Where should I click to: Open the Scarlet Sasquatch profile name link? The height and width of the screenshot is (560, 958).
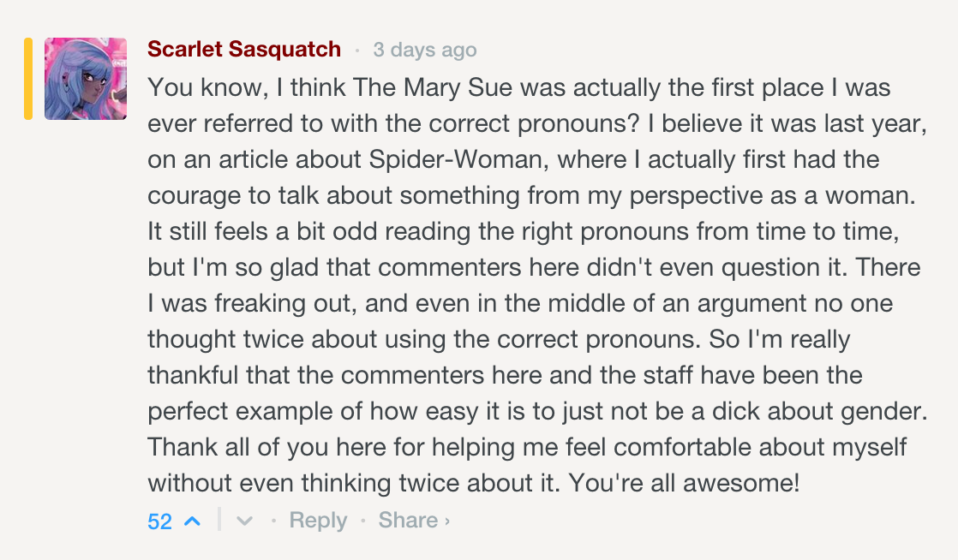[244, 50]
